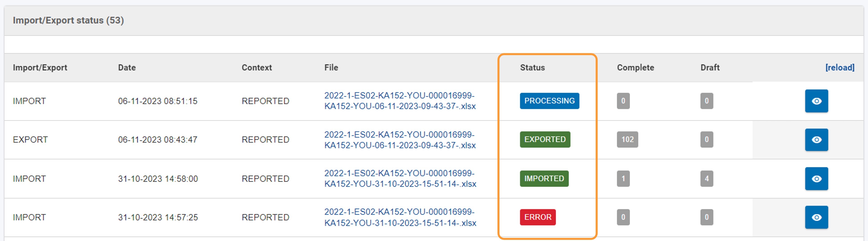Image resolution: width=868 pixels, height=241 pixels.
Task: Click the eye button in the ERROR row
Action: tap(816, 217)
